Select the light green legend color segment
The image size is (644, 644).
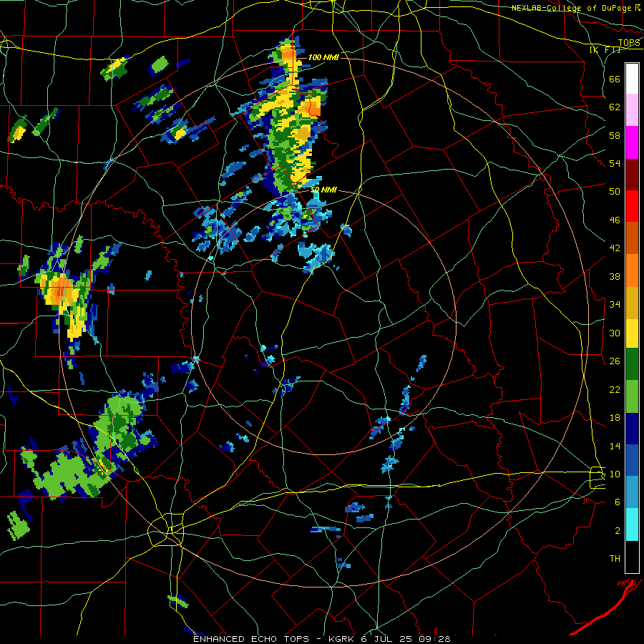click(x=632, y=396)
